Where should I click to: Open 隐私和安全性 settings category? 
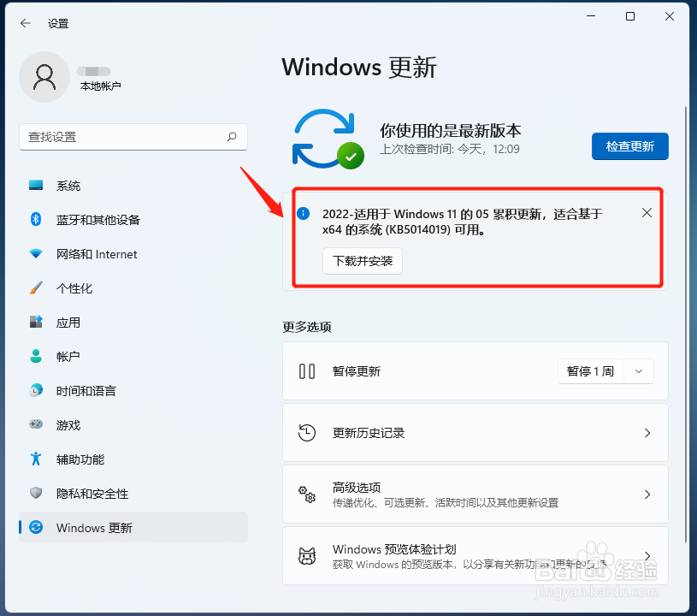133,494
